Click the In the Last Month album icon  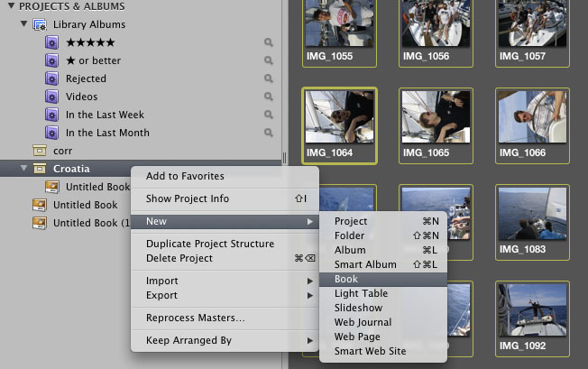point(51,133)
